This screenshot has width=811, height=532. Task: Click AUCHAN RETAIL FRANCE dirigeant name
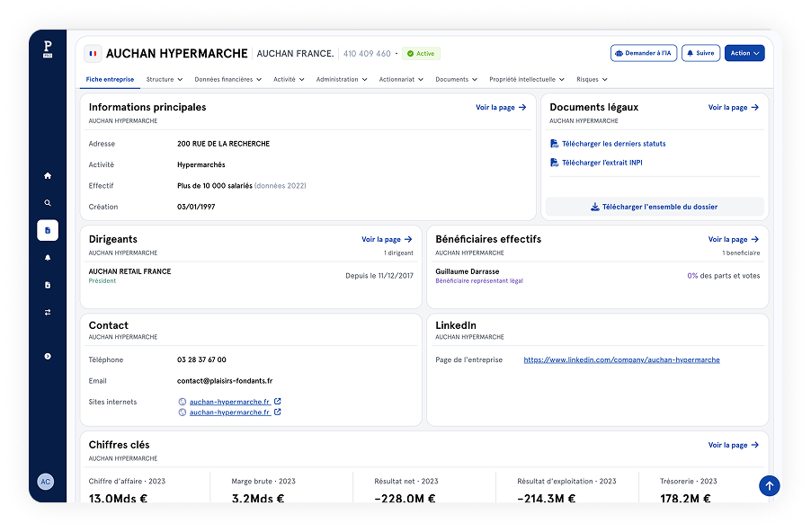[x=129, y=271]
